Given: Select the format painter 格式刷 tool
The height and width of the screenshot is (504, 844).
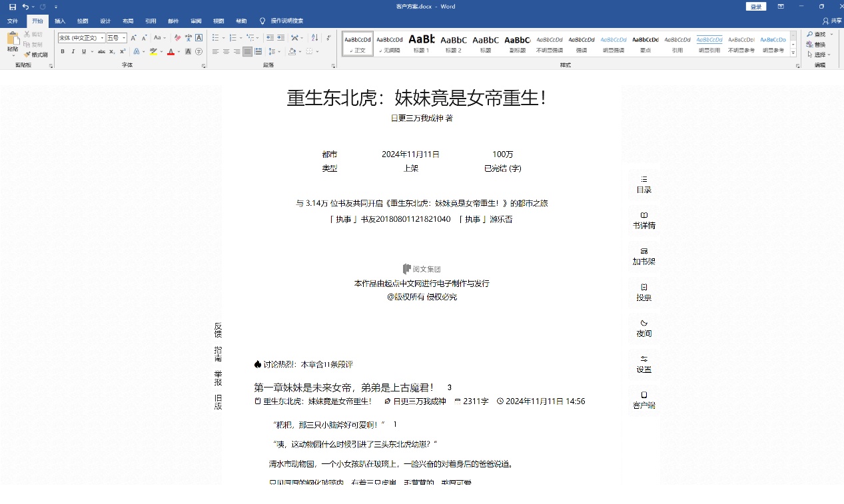Looking at the screenshot, I should (x=35, y=55).
